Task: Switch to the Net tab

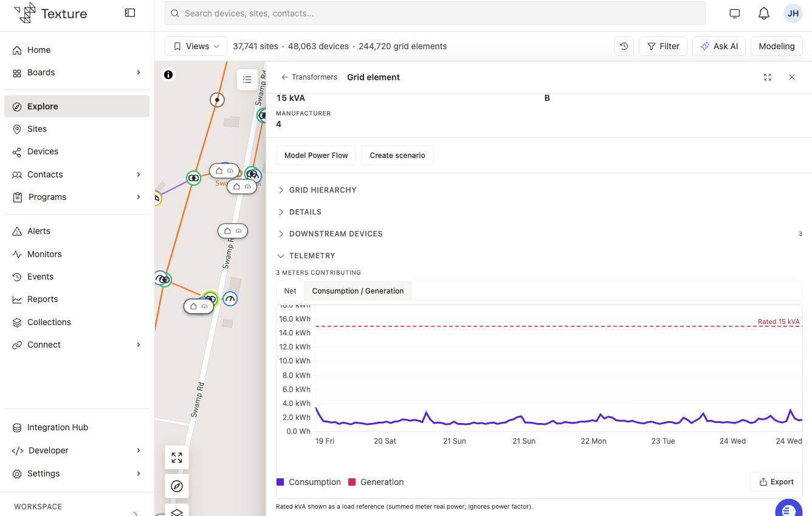Action: [x=290, y=291]
